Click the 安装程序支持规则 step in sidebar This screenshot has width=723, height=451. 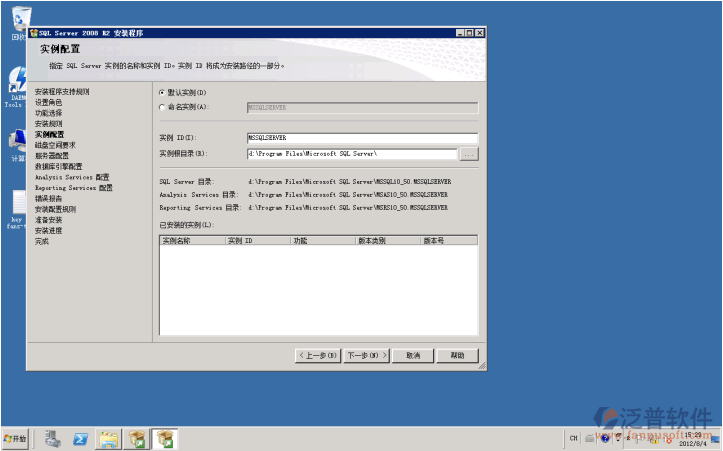62,92
